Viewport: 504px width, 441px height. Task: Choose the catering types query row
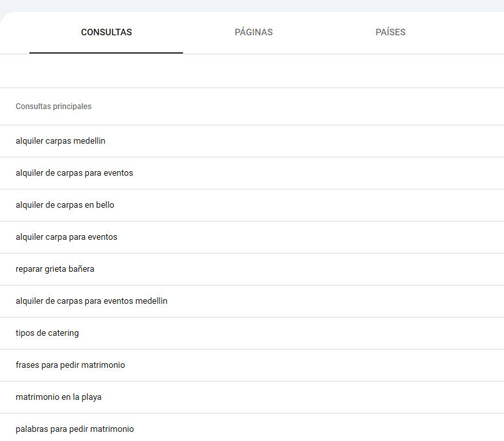pos(47,333)
